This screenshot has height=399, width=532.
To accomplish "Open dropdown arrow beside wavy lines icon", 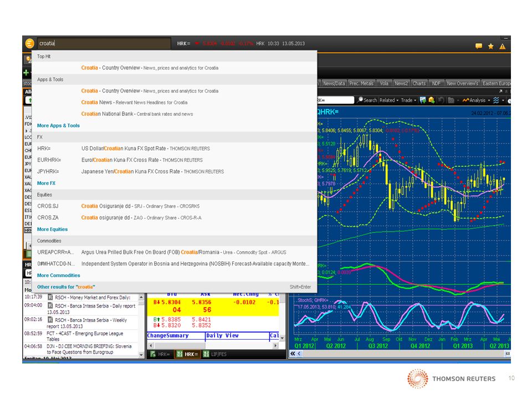I will click(503, 100).
